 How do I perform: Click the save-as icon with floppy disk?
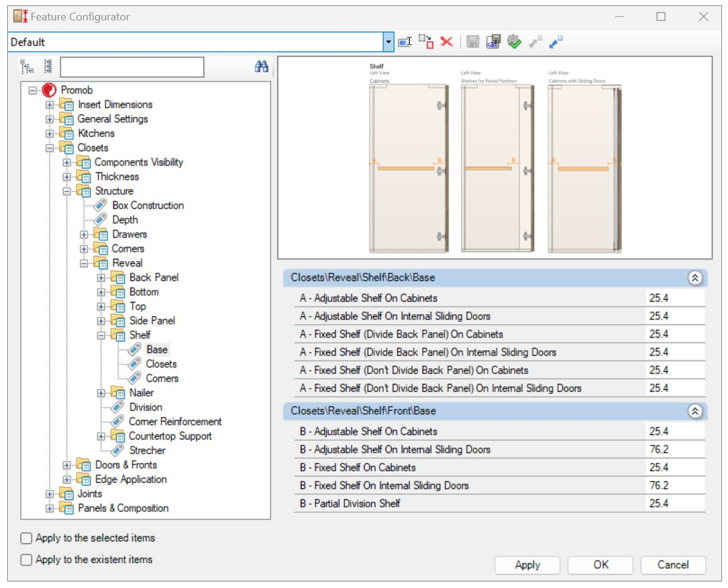click(x=493, y=42)
